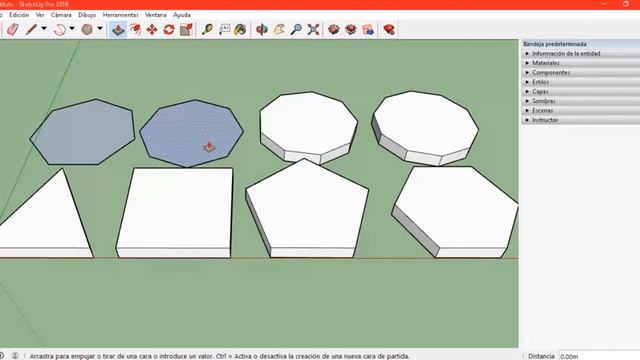Image resolution: width=640 pixels, height=360 pixels.
Task: Open the Arc tool dropdown arrow
Action: [x=72, y=29]
